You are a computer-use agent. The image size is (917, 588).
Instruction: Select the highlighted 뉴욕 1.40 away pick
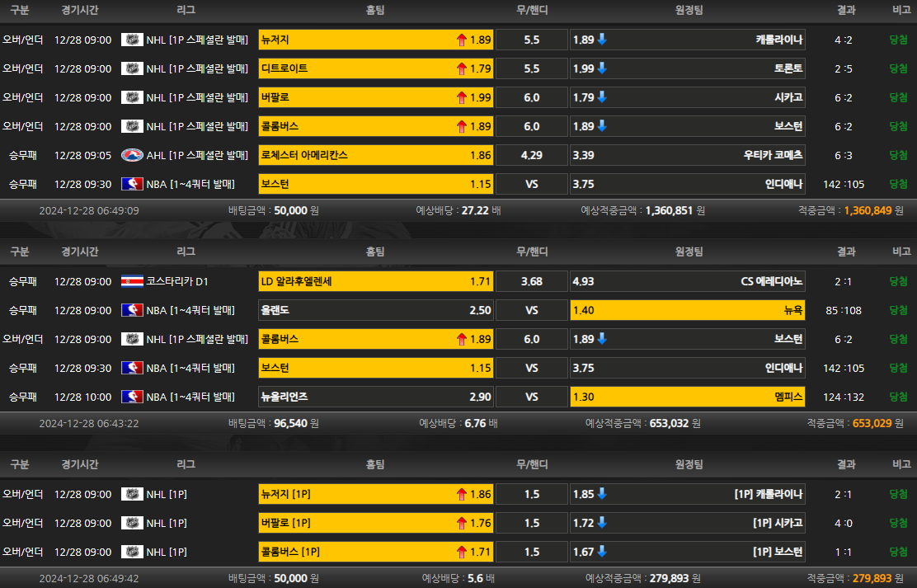click(688, 310)
